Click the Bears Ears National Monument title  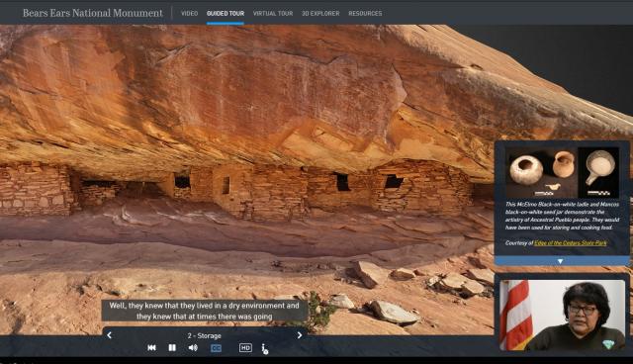tap(92, 13)
